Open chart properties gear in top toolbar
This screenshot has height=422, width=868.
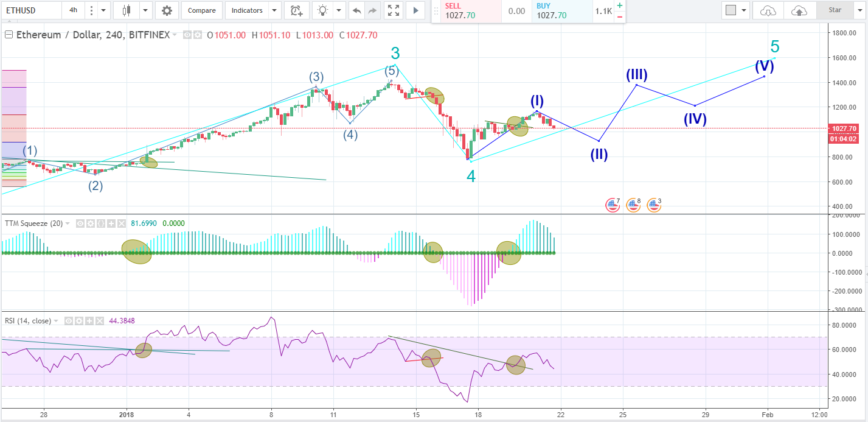click(167, 10)
